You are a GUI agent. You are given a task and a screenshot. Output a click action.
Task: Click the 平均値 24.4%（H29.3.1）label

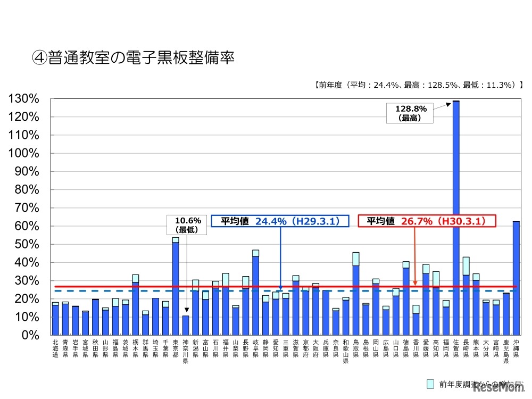coord(280,221)
